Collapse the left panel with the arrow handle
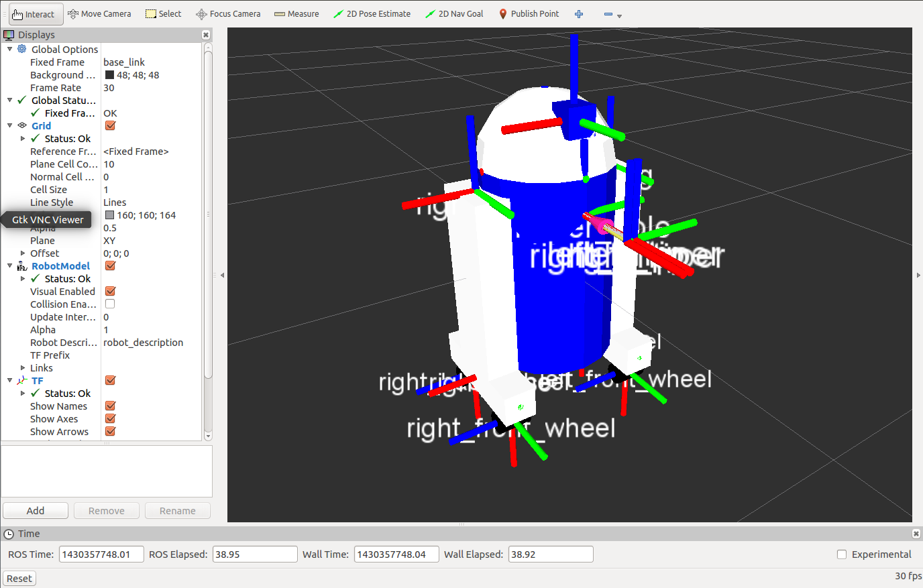923x588 pixels. coord(222,275)
